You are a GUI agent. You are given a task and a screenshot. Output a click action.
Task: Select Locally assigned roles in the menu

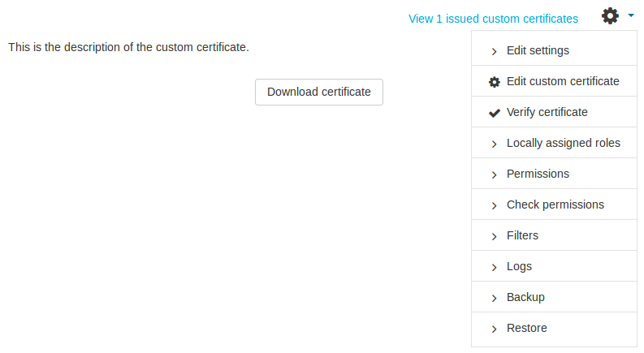pos(563,143)
